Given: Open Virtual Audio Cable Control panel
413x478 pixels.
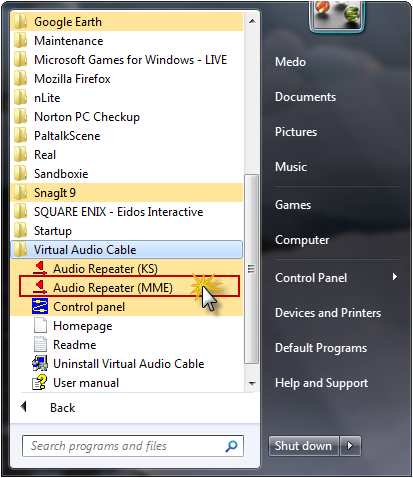Looking at the screenshot, I should tap(127, 307).
